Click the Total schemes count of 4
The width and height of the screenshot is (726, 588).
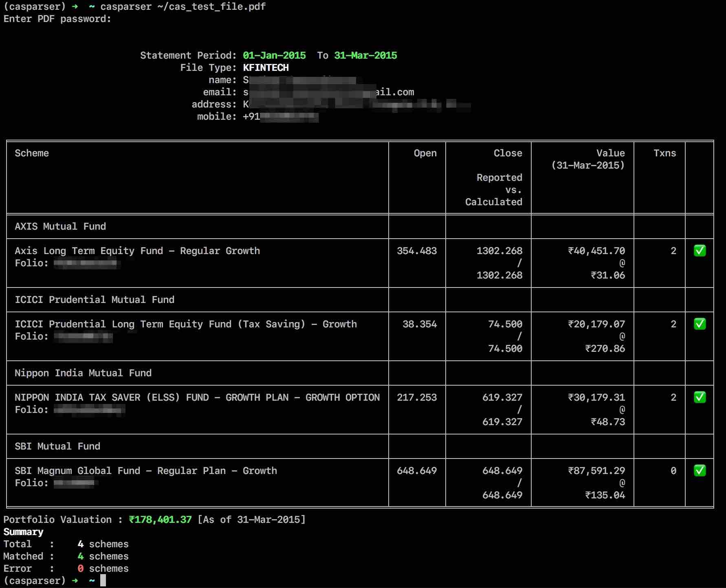coord(81,544)
